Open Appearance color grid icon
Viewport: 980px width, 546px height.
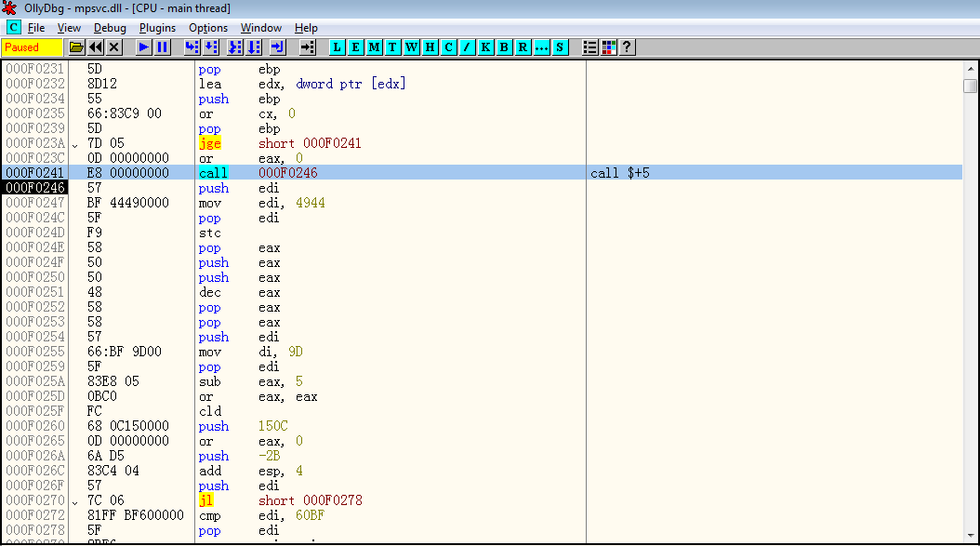click(x=609, y=47)
